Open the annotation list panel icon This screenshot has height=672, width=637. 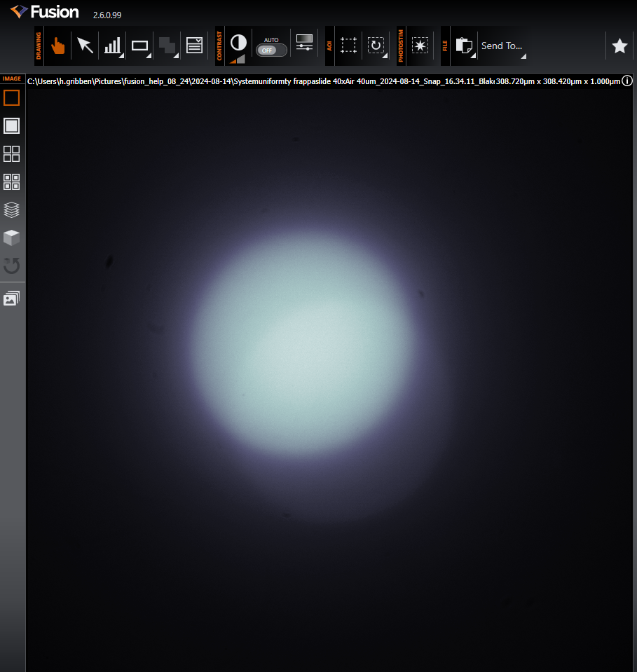tap(194, 46)
